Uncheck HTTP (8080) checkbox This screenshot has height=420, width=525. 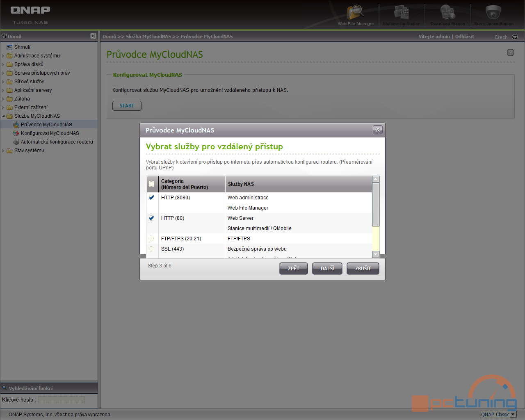click(151, 198)
